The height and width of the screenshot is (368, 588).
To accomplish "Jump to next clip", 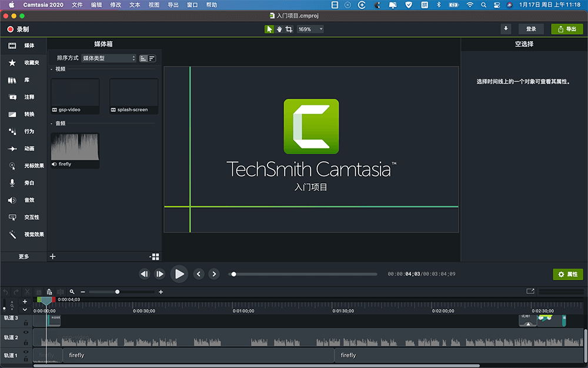I will (214, 274).
